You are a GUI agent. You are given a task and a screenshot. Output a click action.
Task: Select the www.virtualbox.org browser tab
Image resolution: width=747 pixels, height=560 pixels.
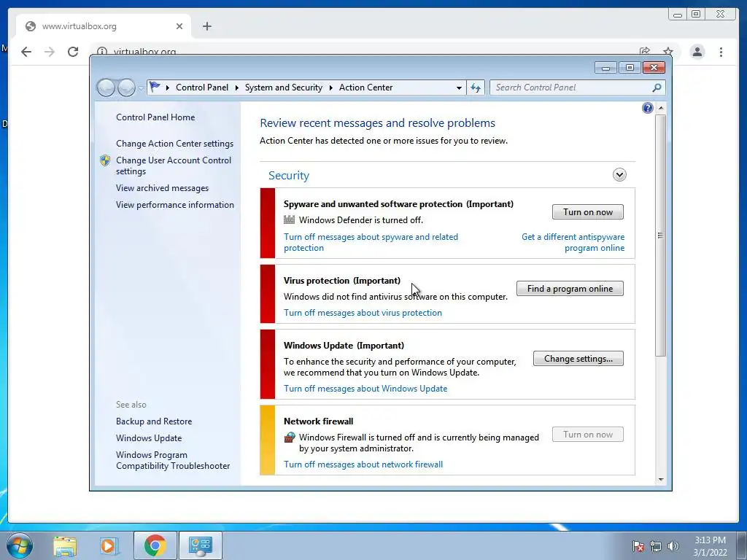click(104, 26)
